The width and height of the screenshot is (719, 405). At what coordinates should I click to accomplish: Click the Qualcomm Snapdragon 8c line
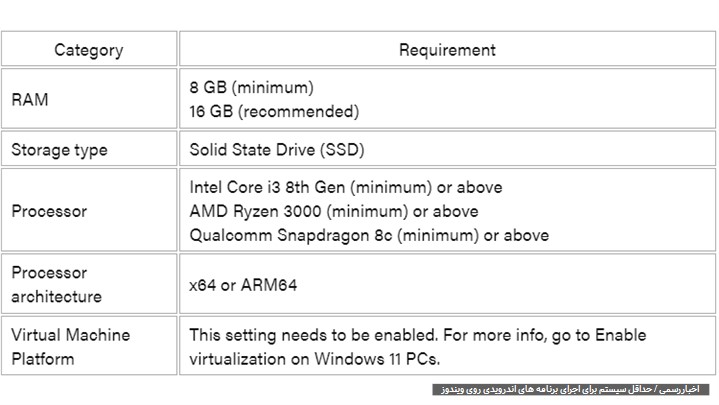pyautogui.click(x=369, y=235)
